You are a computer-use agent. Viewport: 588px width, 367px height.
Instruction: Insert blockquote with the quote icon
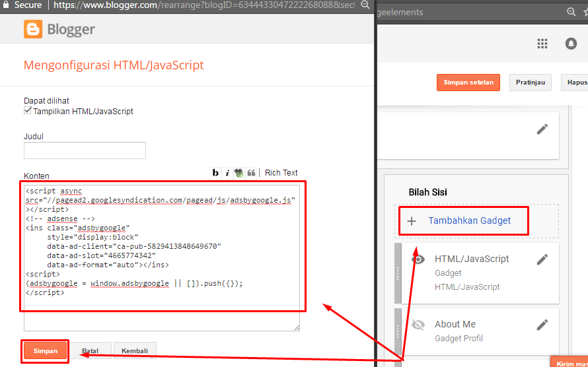251,173
